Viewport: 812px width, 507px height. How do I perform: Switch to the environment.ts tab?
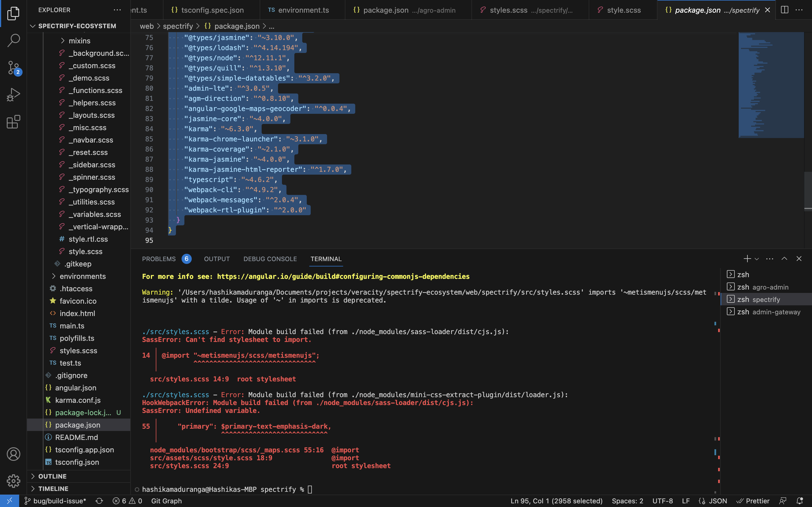[x=303, y=10]
